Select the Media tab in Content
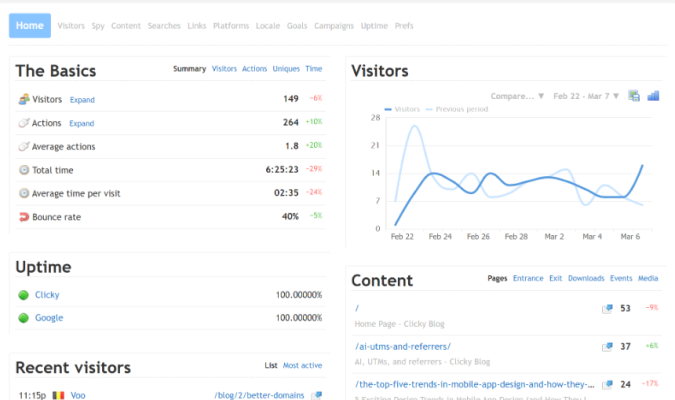675x400 pixels. click(648, 279)
